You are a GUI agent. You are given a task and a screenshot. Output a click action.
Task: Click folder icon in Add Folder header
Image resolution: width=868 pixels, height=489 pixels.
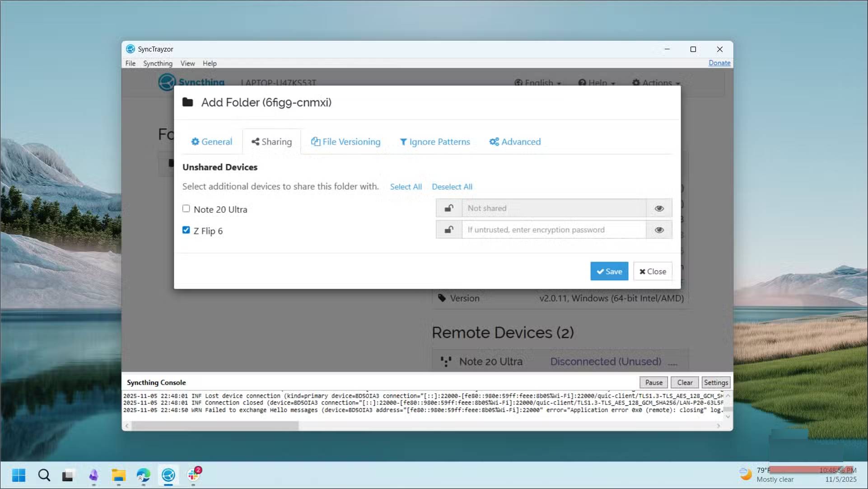coord(187,103)
